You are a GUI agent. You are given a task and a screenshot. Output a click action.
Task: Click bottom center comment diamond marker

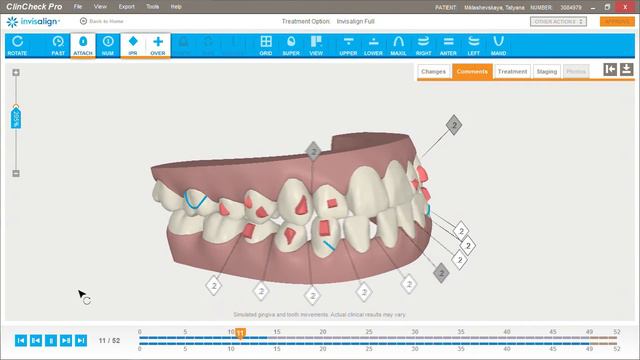312,296
